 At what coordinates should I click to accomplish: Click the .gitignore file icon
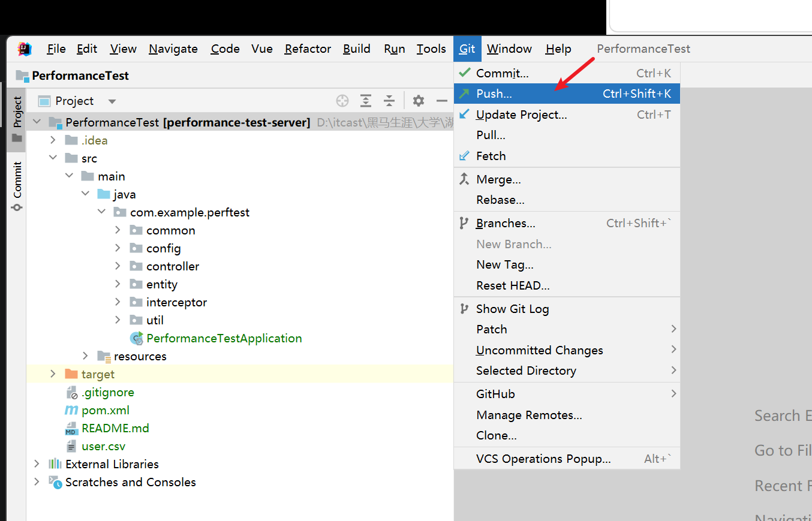(x=71, y=392)
